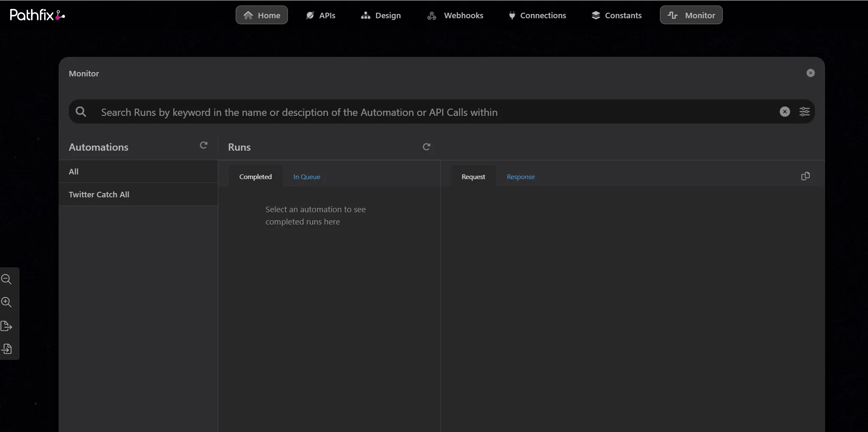Open the Webhooks section

455,15
